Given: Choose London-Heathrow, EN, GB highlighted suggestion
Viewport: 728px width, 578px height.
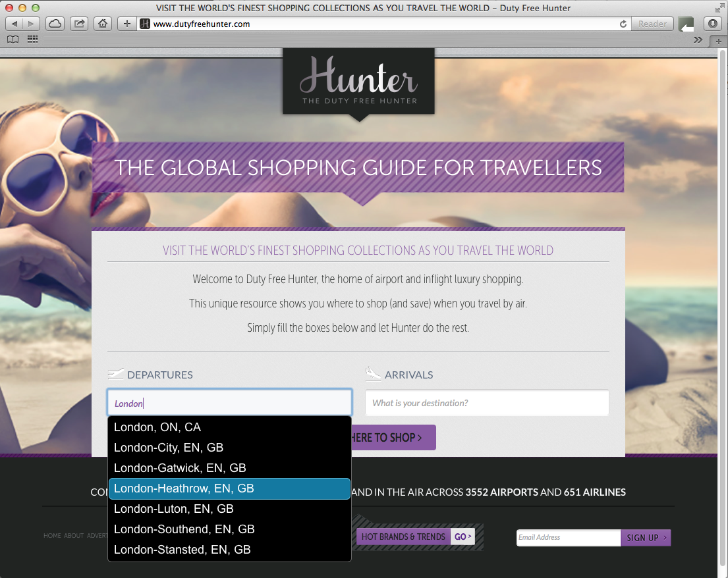Looking at the screenshot, I should tap(229, 488).
